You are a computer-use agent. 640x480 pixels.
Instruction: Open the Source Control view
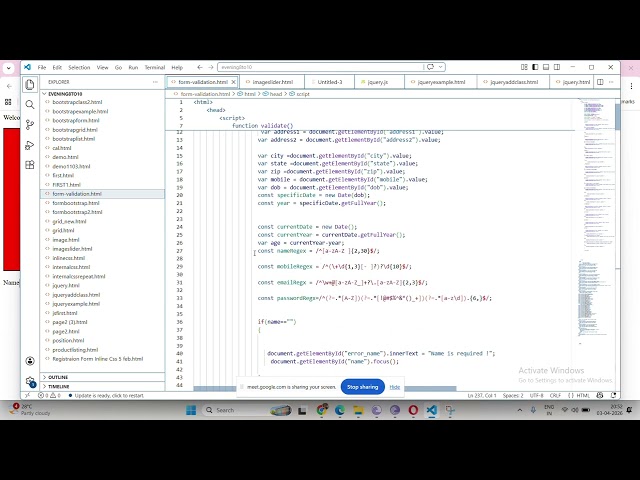click(x=30, y=125)
